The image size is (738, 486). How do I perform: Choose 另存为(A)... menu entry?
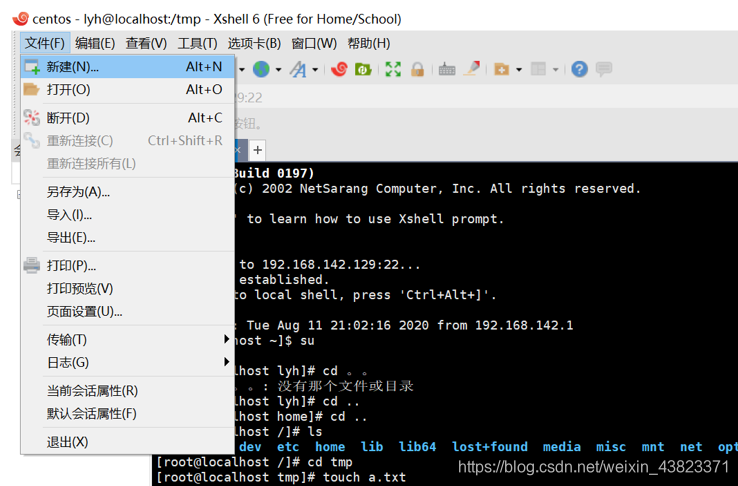(x=128, y=192)
